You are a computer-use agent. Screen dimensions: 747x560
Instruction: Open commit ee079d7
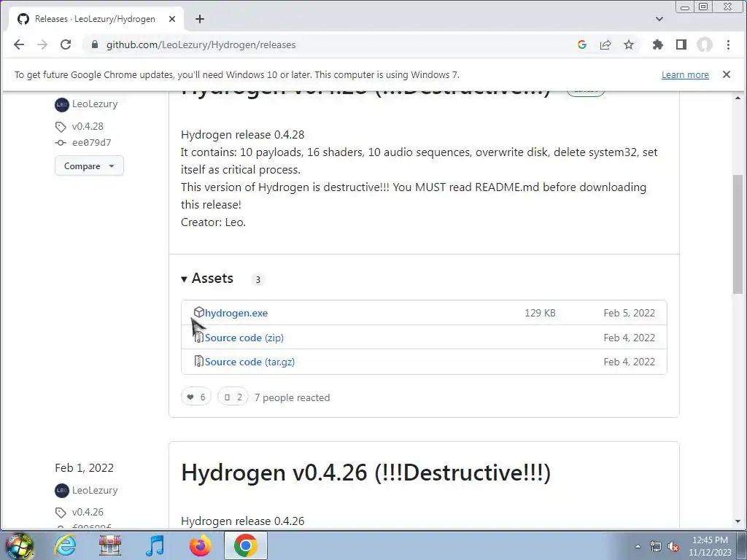click(x=91, y=142)
